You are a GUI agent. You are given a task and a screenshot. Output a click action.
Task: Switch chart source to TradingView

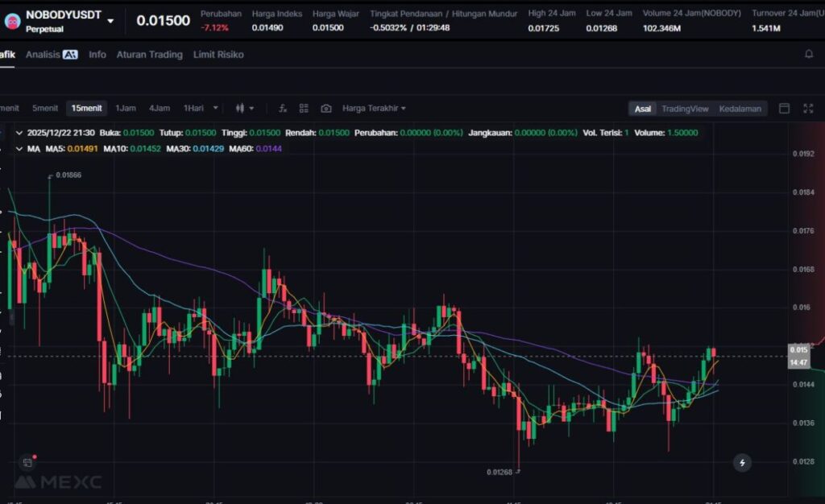pyautogui.click(x=685, y=109)
